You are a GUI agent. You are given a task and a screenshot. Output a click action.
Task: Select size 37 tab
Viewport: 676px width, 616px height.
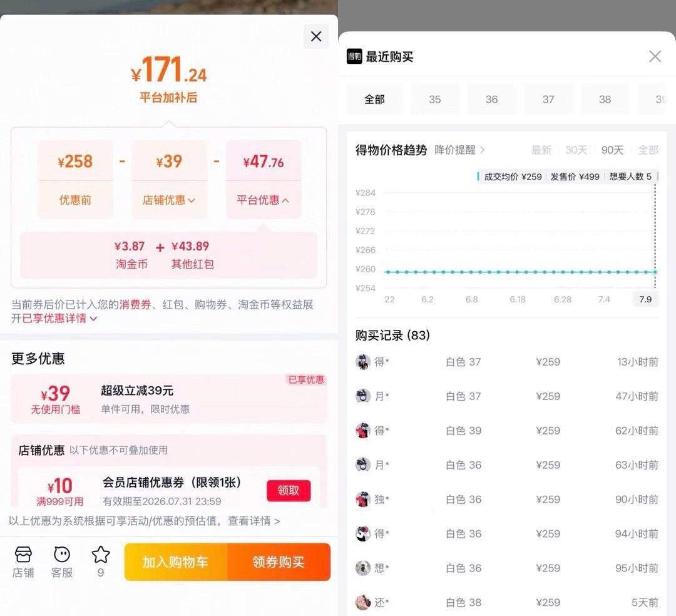tap(548, 100)
